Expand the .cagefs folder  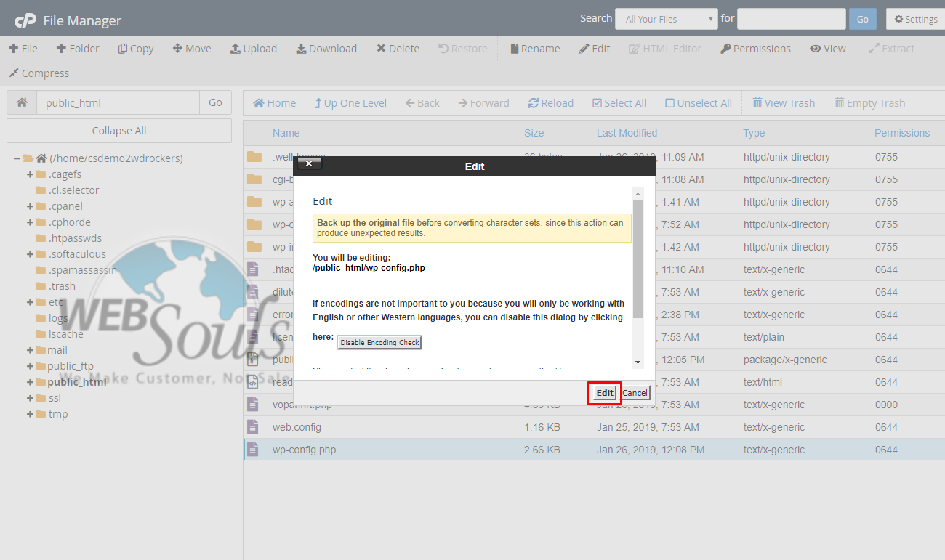click(x=31, y=174)
